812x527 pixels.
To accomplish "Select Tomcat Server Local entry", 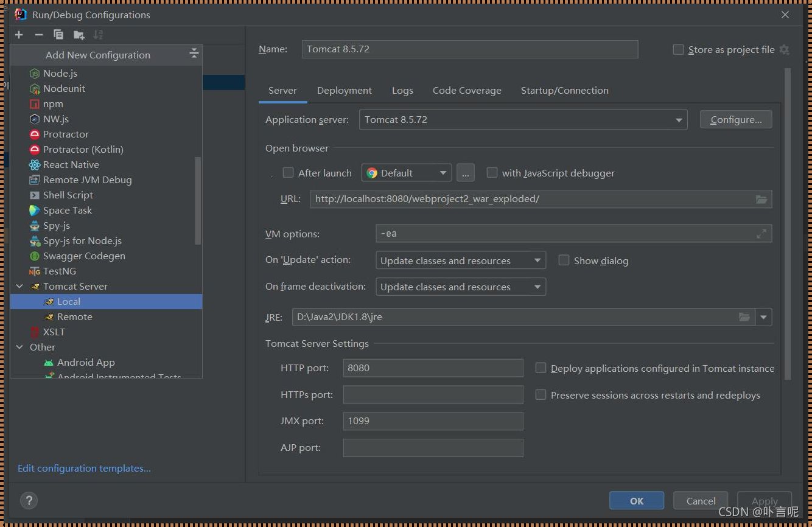I will pyautogui.click(x=107, y=301).
